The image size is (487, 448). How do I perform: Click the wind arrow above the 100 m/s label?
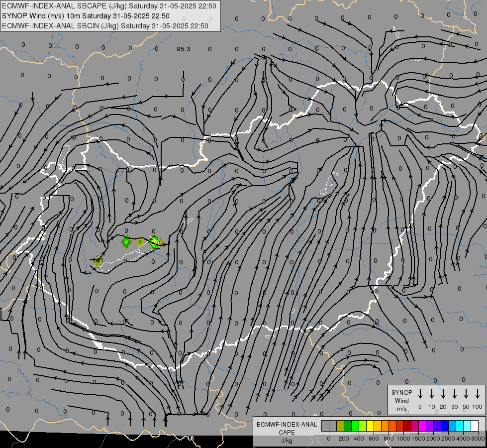click(478, 393)
